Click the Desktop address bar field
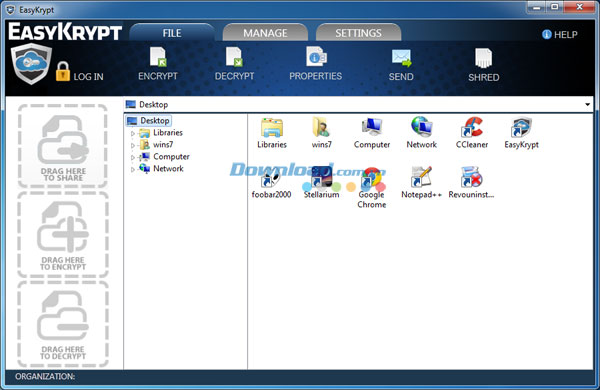600x390 pixels. tap(359, 104)
